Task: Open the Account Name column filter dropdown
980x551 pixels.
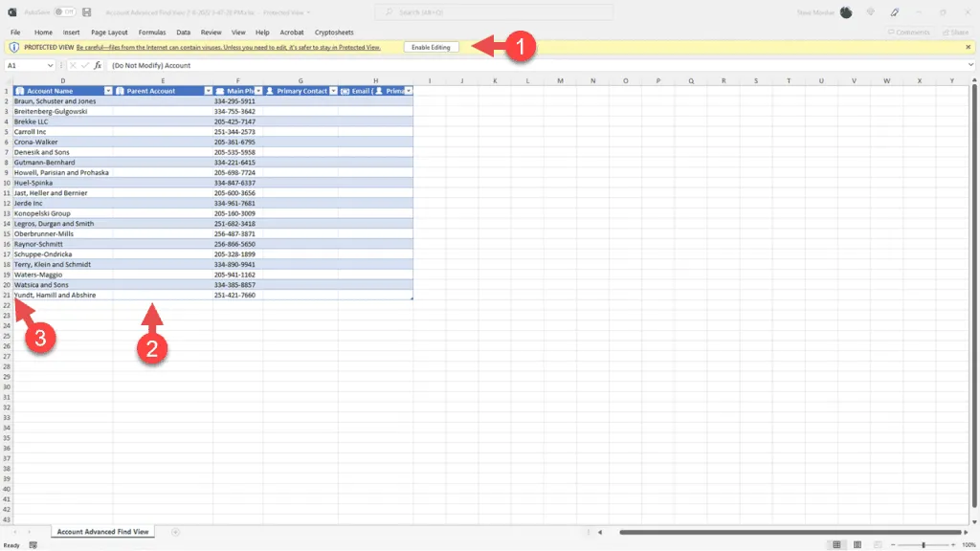Action: click(108, 91)
